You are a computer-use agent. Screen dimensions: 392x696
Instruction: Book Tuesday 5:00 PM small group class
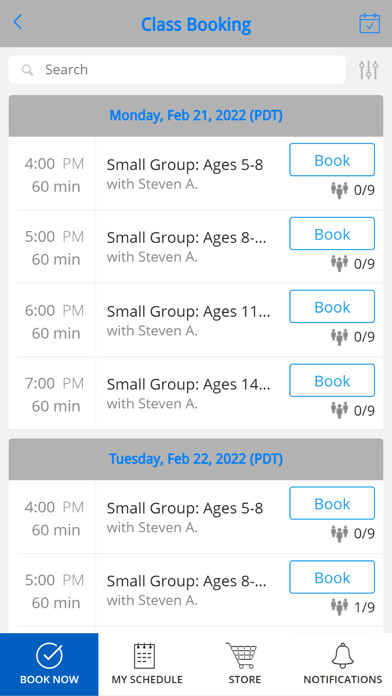click(332, 577)
